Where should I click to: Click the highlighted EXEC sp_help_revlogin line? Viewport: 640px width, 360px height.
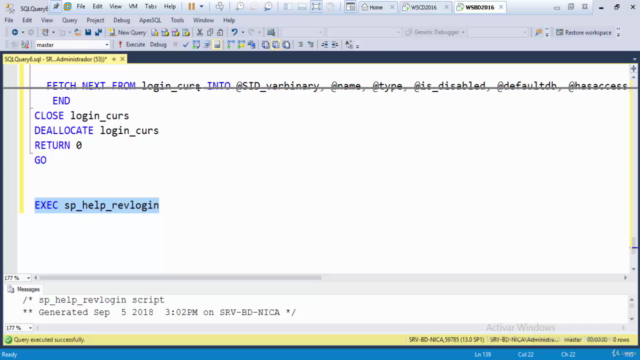97,205
